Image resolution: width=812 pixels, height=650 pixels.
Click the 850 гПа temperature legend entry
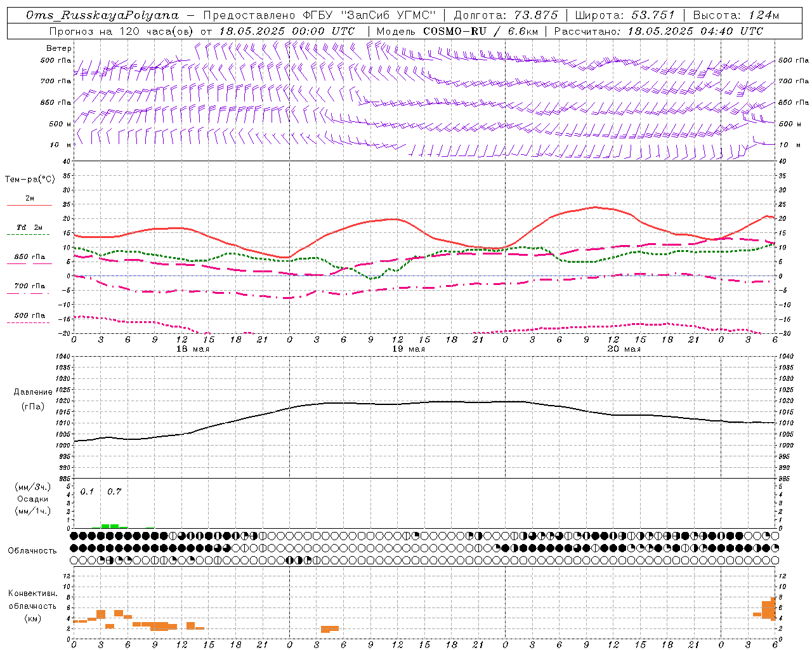[x=30, y=257]
